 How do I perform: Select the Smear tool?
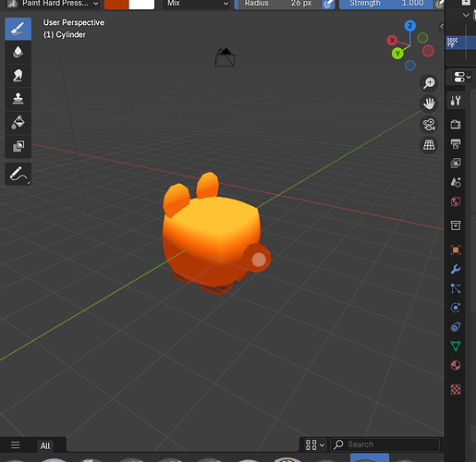tap(18, 76)
